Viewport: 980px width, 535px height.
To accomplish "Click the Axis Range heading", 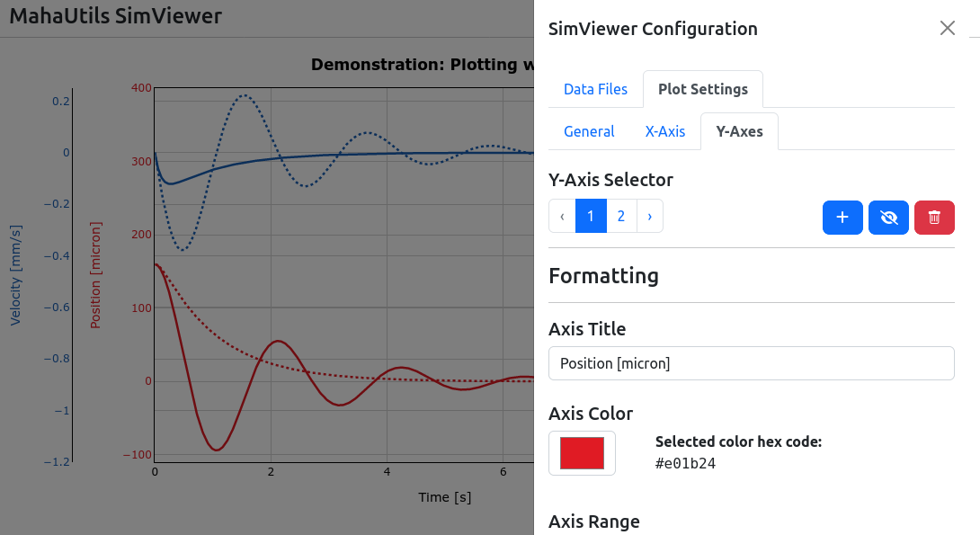I will 593,522.
